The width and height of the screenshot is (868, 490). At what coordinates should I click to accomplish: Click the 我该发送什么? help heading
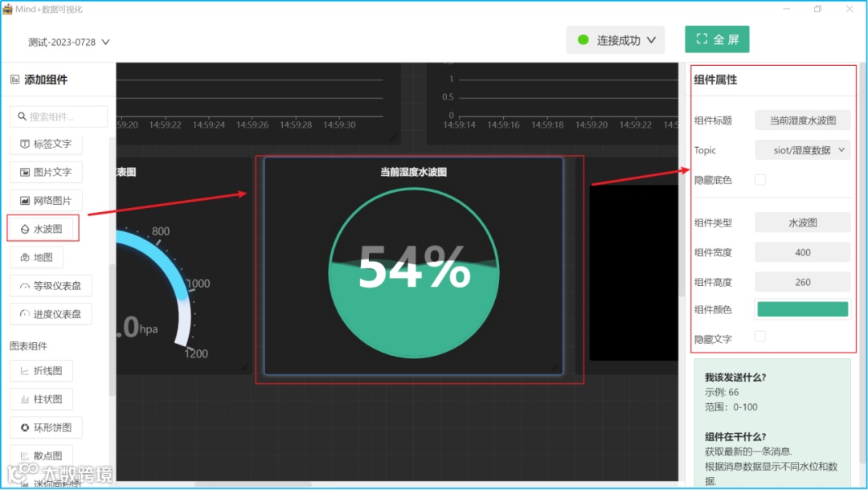point(735,378)
